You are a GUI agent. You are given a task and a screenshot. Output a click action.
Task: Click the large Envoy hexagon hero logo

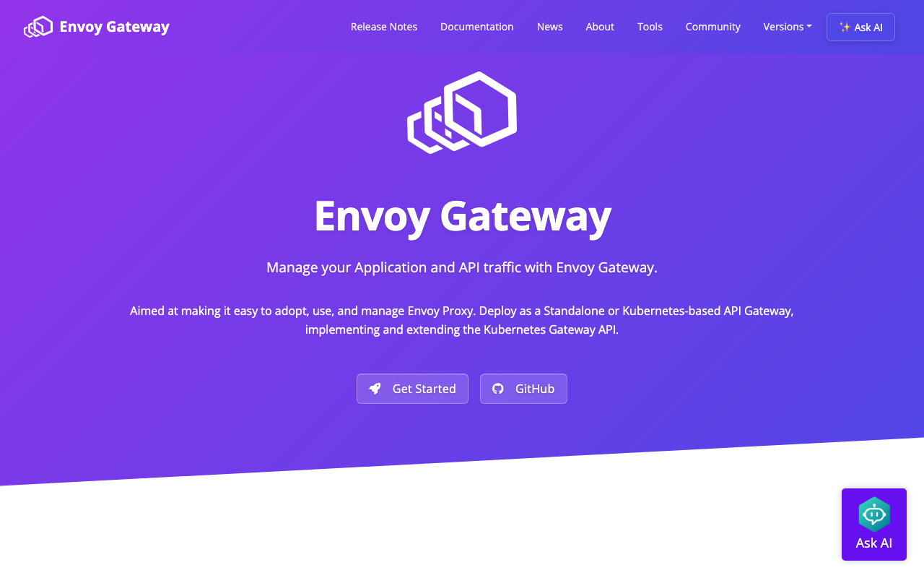tap(462, 113)
